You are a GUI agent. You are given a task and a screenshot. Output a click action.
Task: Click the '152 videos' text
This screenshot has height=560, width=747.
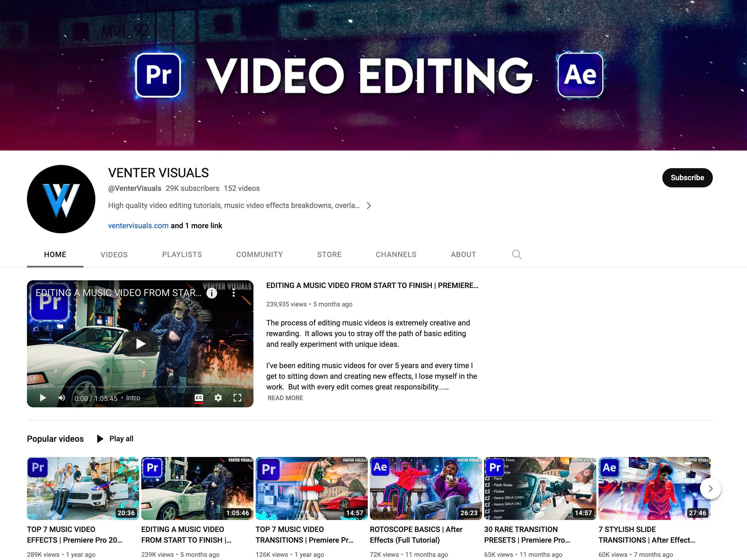(242, 188)
